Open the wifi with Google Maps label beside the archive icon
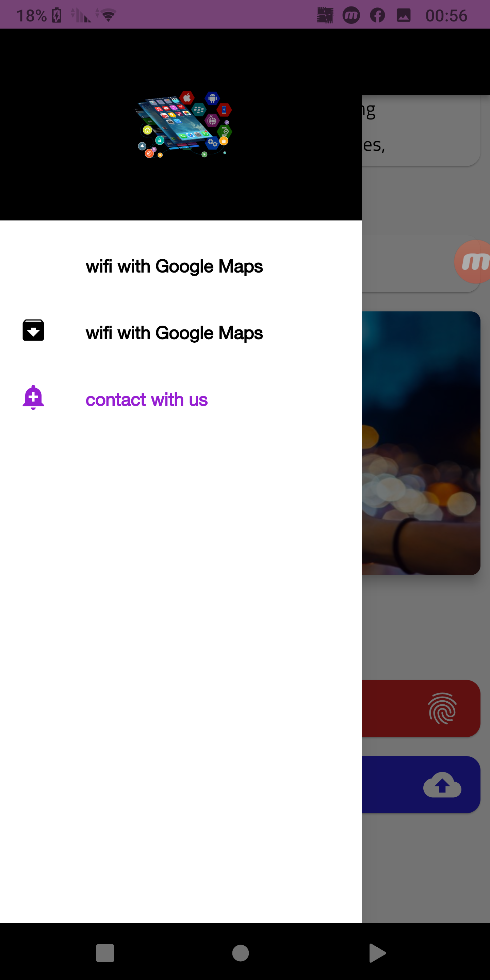 tap(174, 333)
